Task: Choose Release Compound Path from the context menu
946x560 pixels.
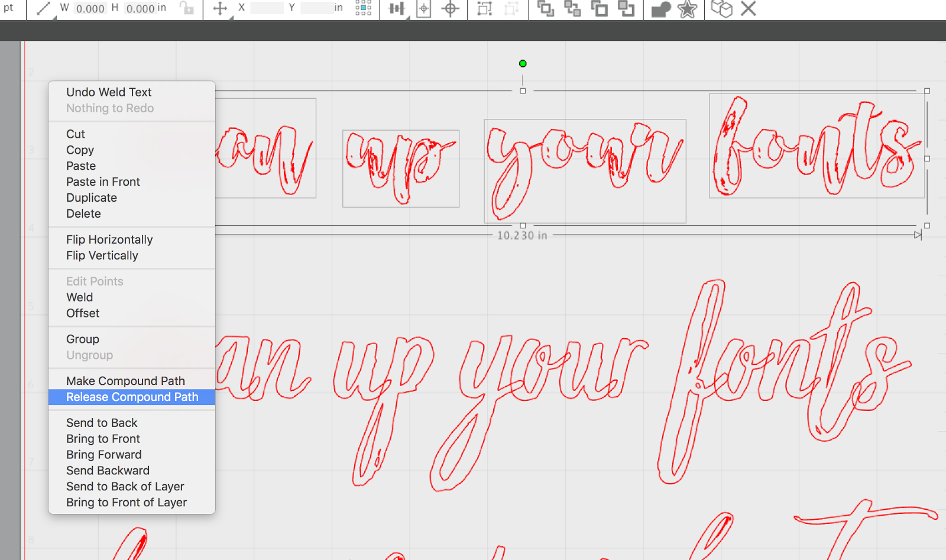Action: pos(131,397)
